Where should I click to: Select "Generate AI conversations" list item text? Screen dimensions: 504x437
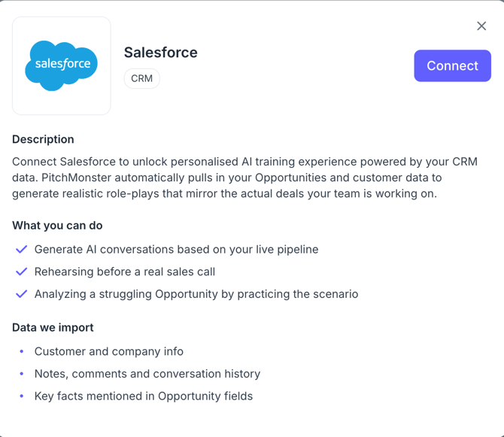(176, 250)
